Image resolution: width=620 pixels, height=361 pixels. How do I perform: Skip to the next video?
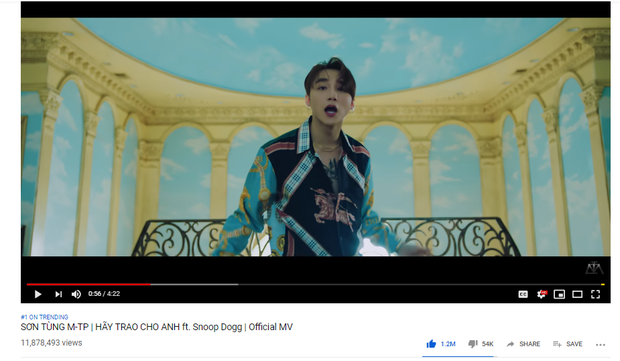(59, 294)
